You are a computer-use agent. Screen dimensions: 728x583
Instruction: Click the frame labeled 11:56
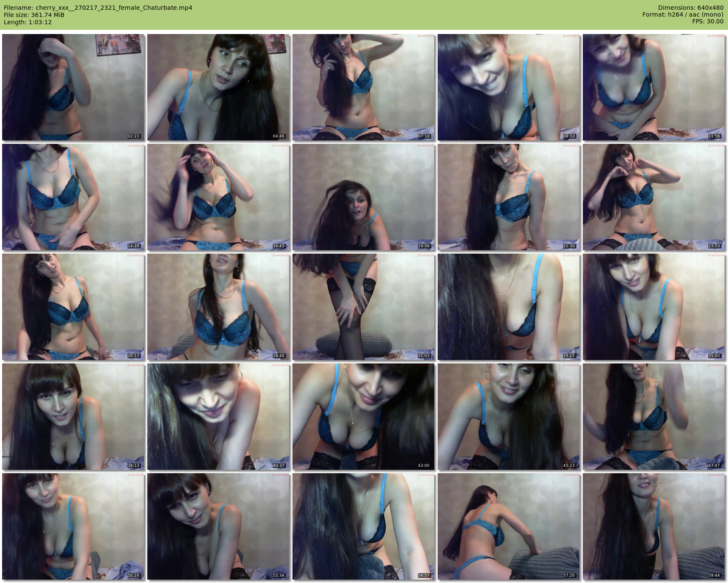coord(653,87)
